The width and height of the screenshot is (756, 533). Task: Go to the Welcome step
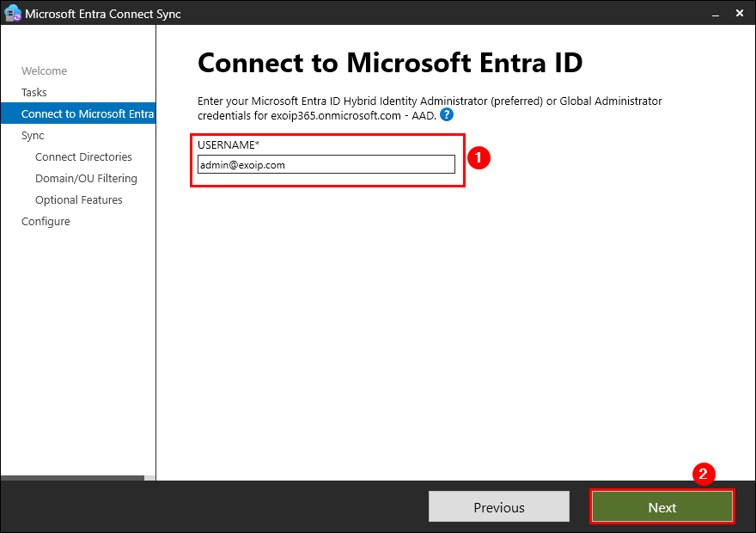click(44, 71)
